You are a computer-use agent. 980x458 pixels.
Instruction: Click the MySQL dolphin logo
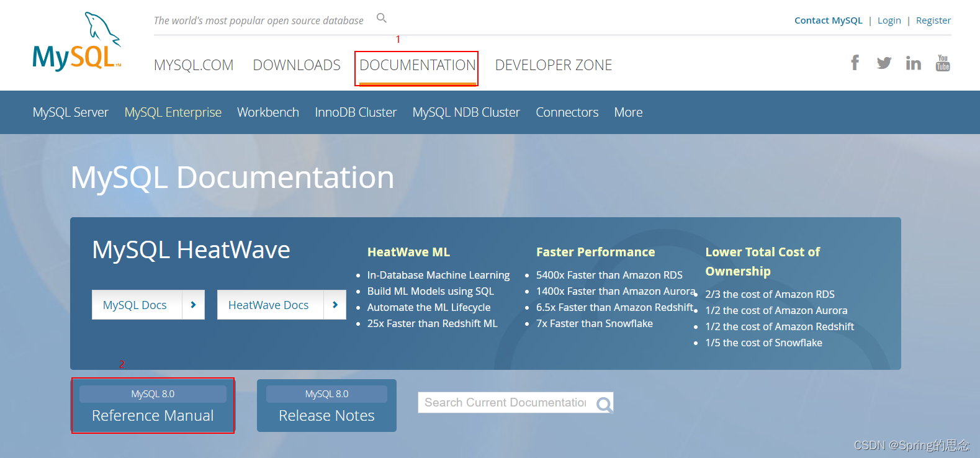tap(77, 42)
